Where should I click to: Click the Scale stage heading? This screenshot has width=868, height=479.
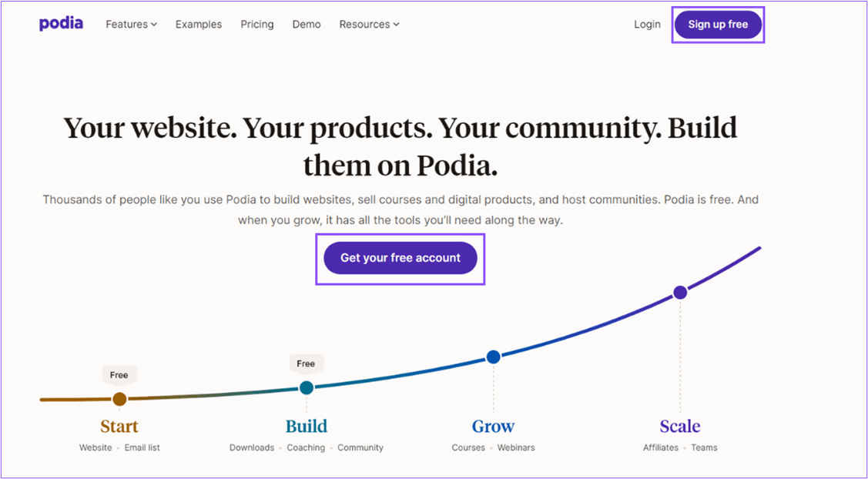tap(680, 427)
